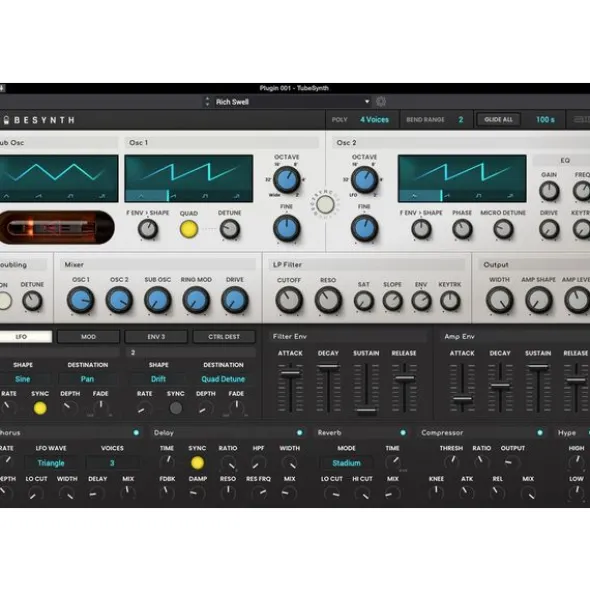Switch to the LFO tab
The width and height of the screenshot is (590, 591).
21,337
